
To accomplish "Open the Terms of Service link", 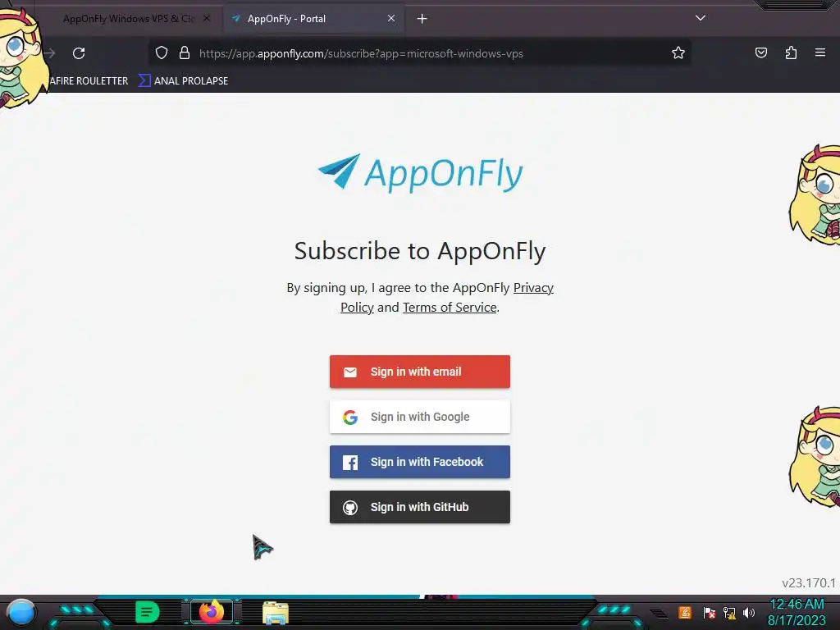I will (x=450, y=308).
